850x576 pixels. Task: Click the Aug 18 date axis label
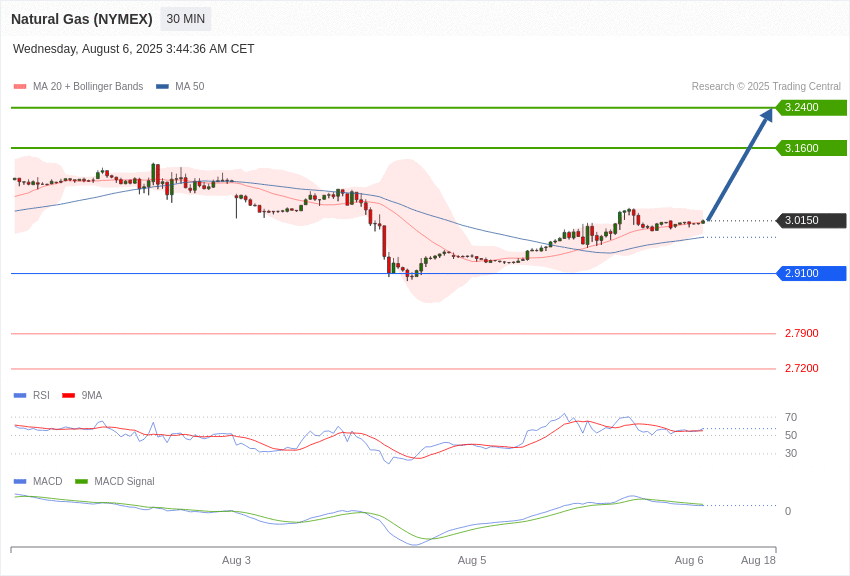click(x=758, y=560)
